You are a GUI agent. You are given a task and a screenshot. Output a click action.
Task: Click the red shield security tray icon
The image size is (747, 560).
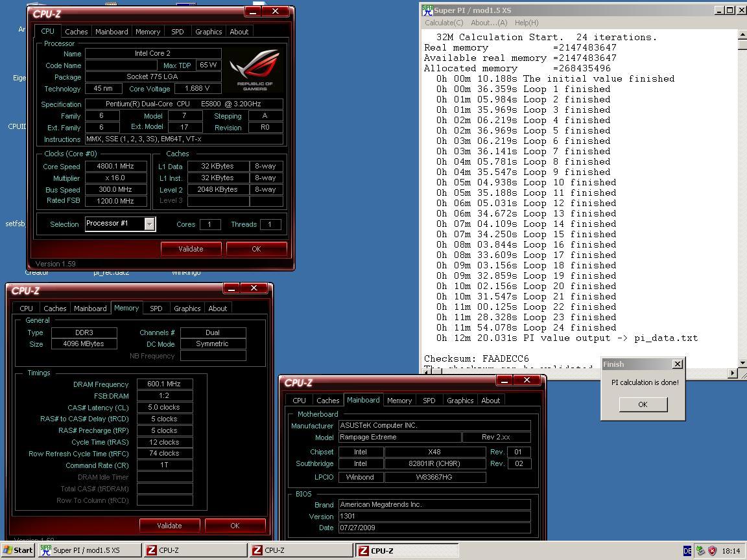point(712,550)
